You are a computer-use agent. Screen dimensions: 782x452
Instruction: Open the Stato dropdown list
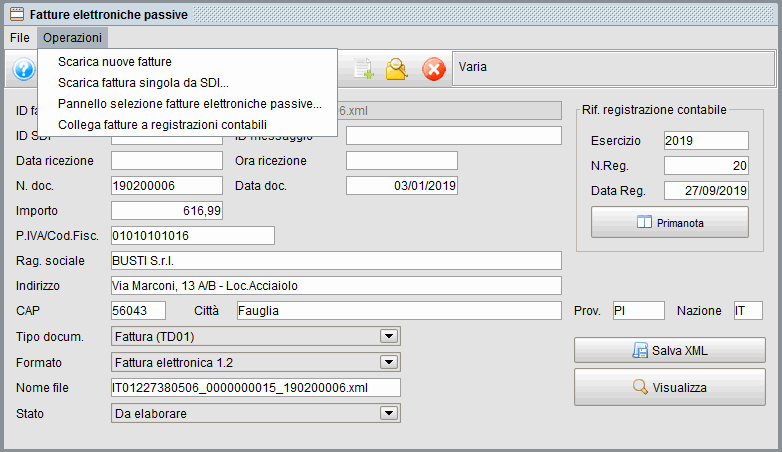[388, 413]
